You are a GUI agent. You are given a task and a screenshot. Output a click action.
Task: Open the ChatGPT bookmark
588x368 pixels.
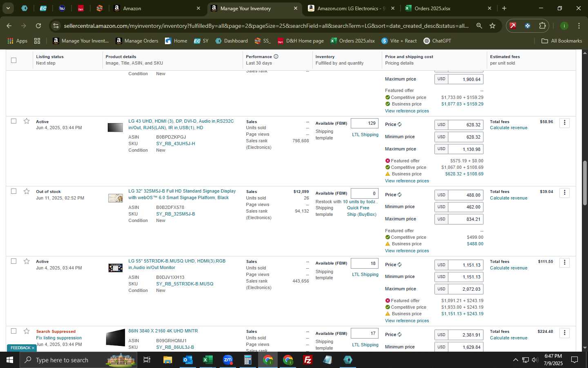point(437,41)
